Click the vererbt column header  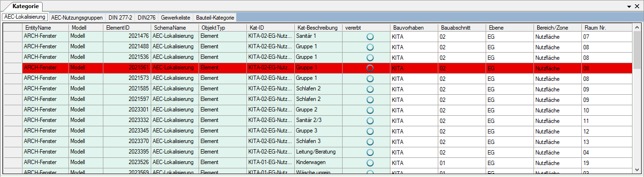(366, 28)
